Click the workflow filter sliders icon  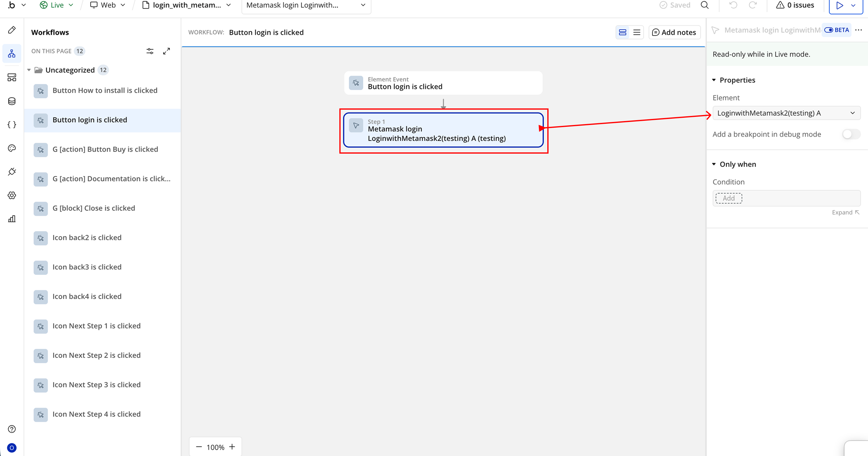pyautogui.click(x=150, y=51)
